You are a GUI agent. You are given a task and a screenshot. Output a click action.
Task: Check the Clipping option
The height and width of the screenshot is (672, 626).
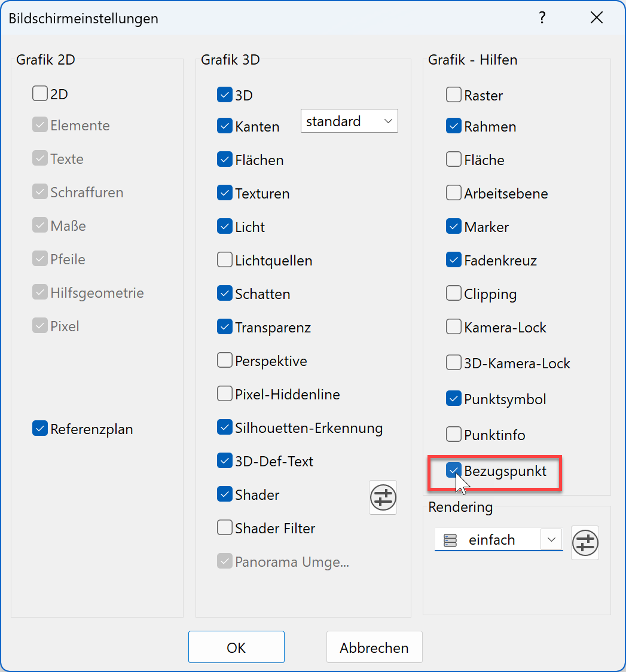(x=454, y=294)
